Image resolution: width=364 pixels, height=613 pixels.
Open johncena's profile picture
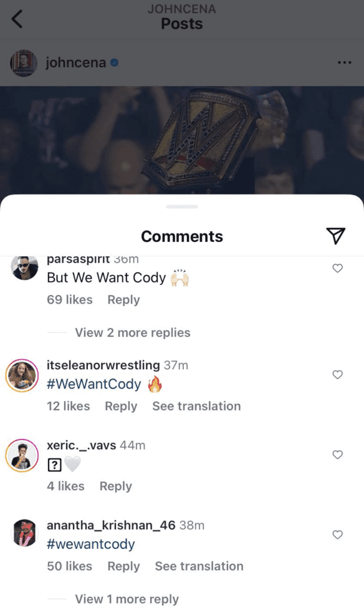point(25,63)
